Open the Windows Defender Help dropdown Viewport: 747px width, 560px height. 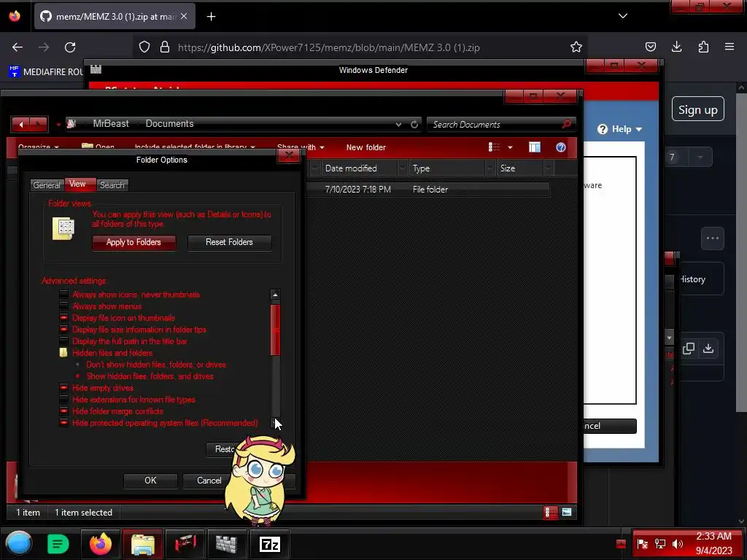click(620, 129)
